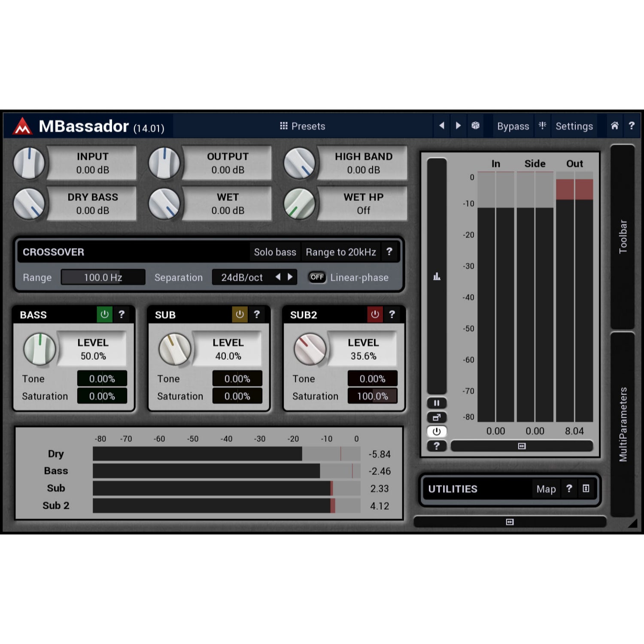644x644 pixels.
Task: Open the Presets menu
Action: 302,126
